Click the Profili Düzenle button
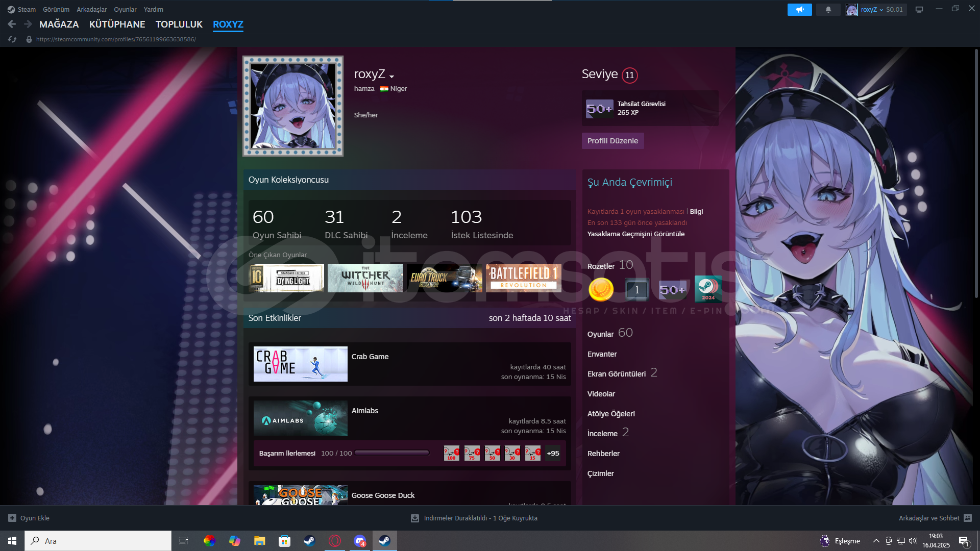 point(612,141)
